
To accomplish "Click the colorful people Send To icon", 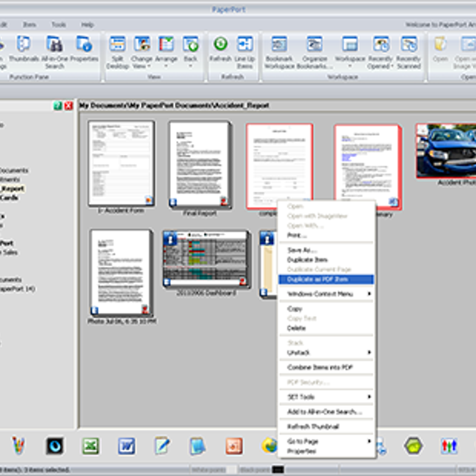I will click(x=449, y=446).
